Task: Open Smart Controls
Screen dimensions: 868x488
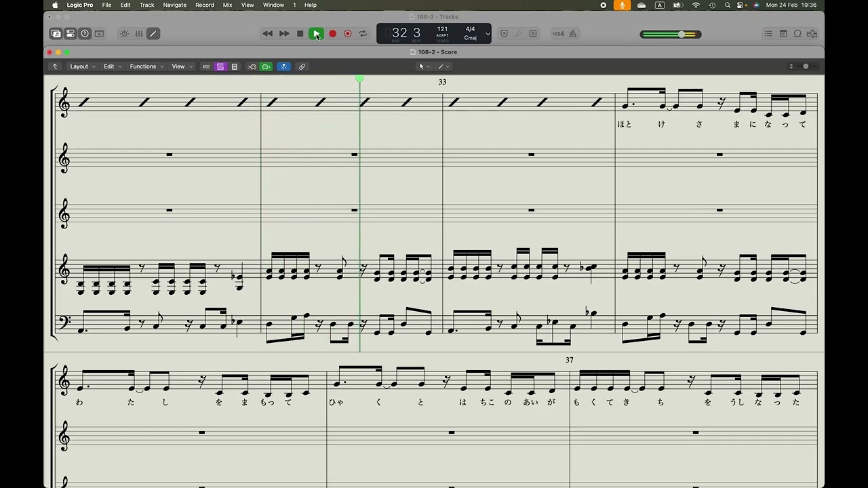Action: [124, 33]
